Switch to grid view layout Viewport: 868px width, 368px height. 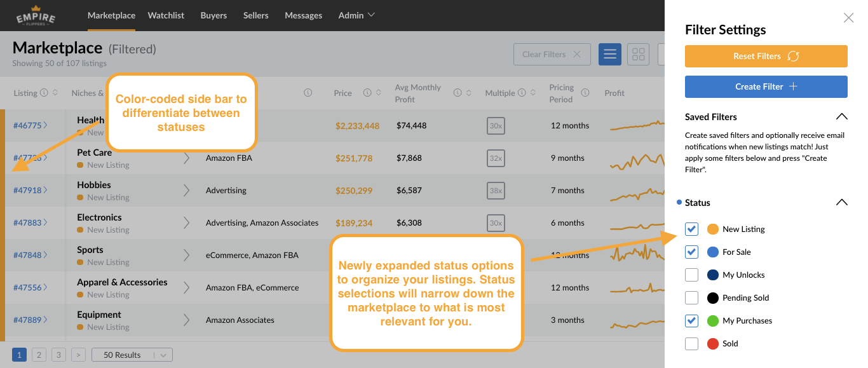click(x=638, y=54)
